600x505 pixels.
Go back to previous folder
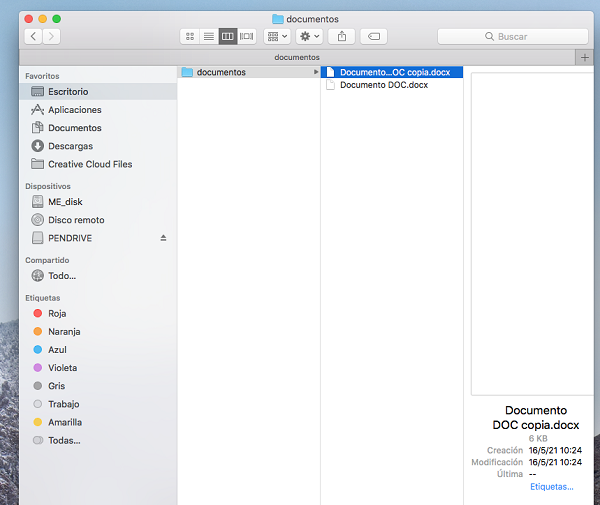point(33,36)
